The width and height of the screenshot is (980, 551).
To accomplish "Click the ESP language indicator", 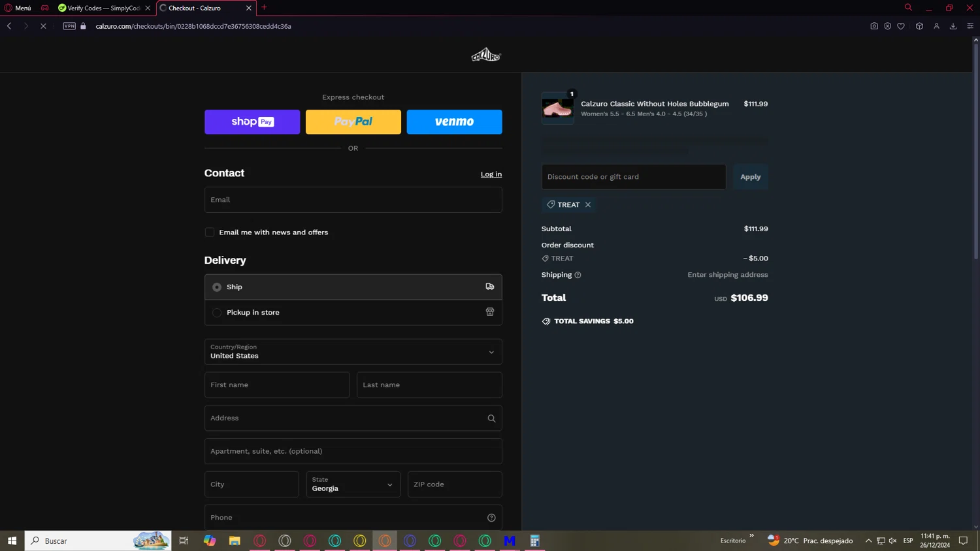I will [x=908, y=541].
